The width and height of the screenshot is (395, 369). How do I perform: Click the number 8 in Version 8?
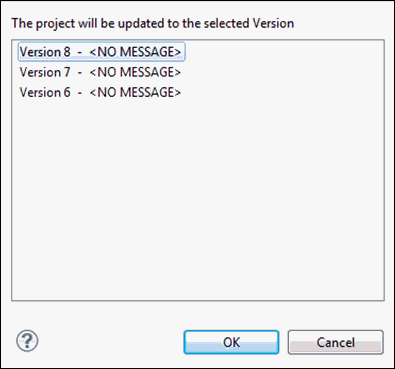tap(67, 52)
